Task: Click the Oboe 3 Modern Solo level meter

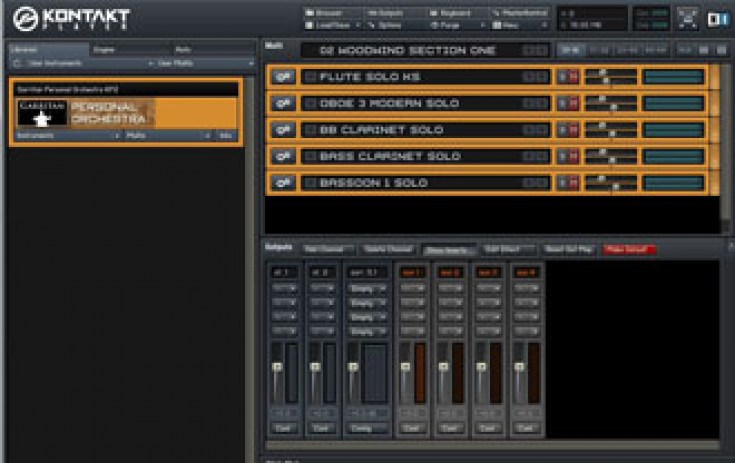Action: pyautogui.click(x=674, y=104)
